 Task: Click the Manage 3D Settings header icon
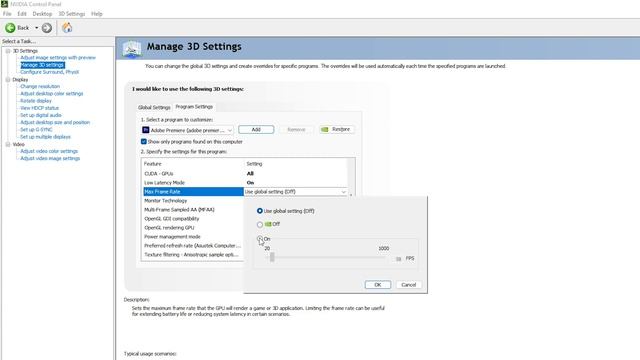tap(132, 49)
